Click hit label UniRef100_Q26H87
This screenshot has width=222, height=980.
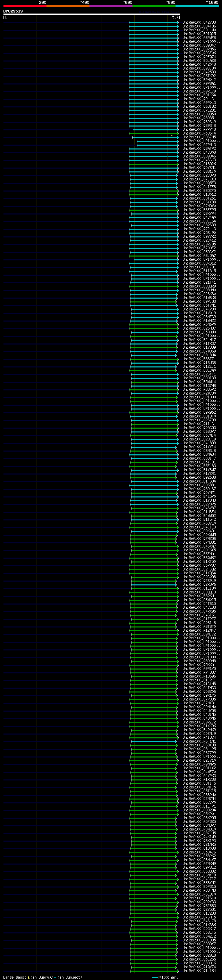[x=199, y=328]
